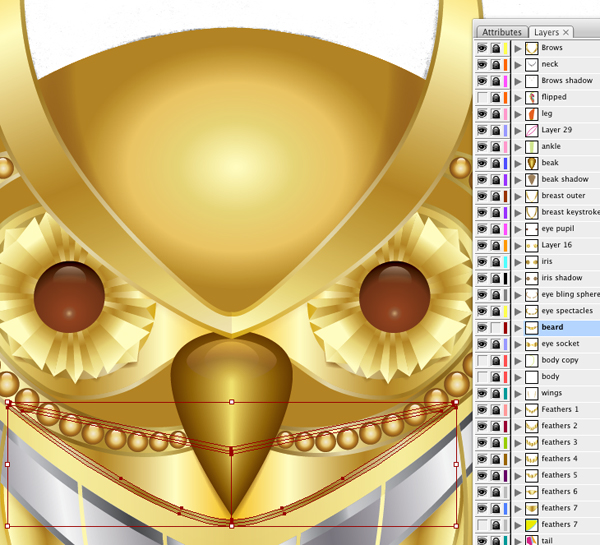Click the owl's left brown eye
600x545 pixels.
point(69,297)
